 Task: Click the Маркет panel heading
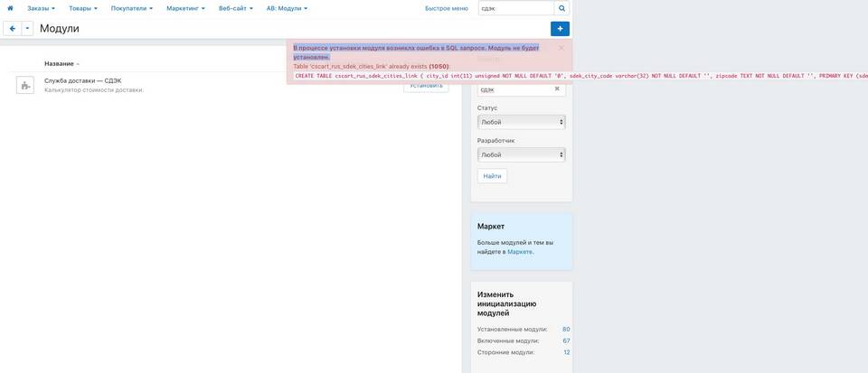491,227
